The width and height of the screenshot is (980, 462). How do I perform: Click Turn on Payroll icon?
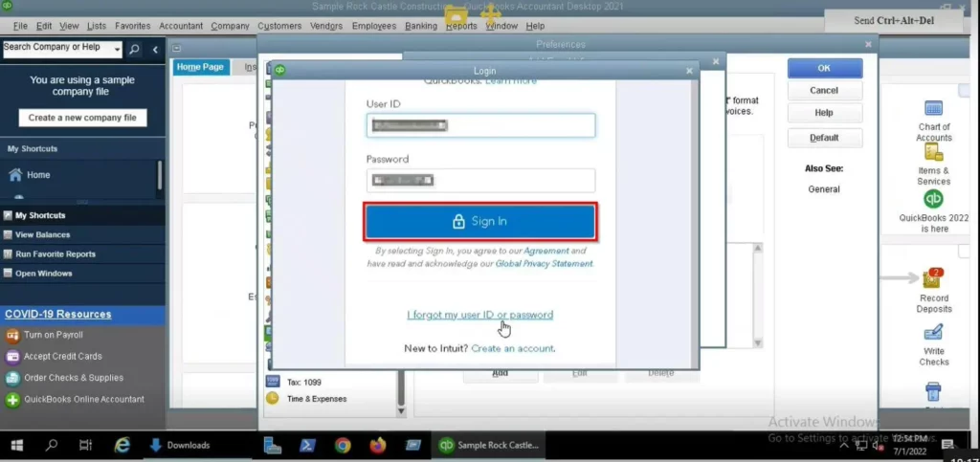12,336
